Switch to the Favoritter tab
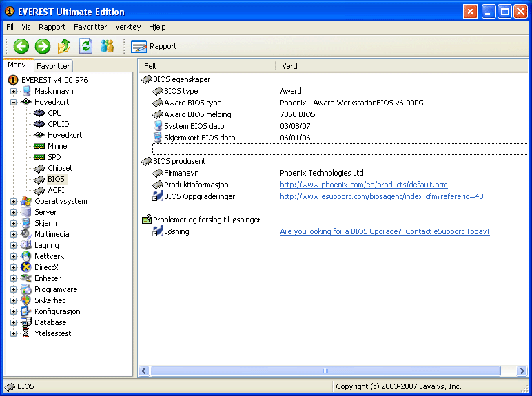532x396 pixels. point(53,66)
